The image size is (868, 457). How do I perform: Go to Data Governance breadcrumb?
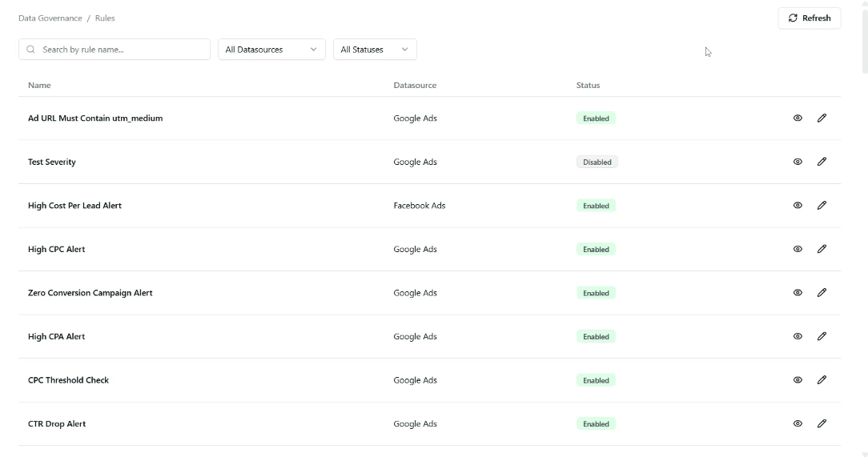pyautogui.click(x=50, y=18)
